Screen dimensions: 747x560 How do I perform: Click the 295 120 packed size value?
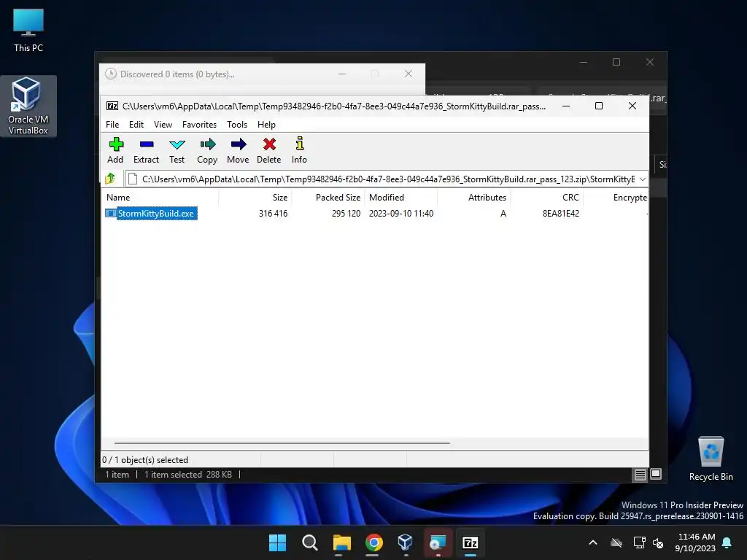point(346,214)
